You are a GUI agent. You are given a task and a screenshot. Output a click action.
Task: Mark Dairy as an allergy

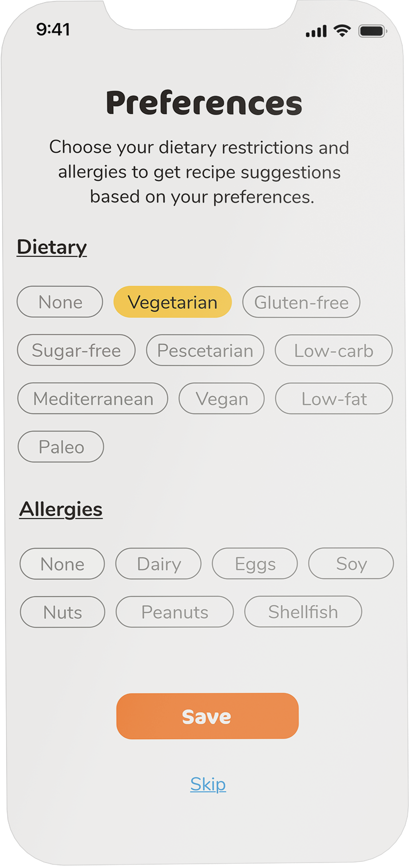[158, 564]
